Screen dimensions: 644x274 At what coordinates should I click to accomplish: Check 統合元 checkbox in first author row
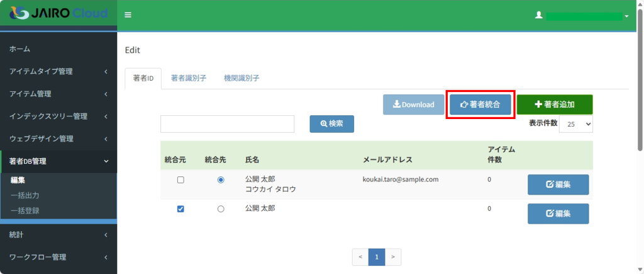coord(180,180)
